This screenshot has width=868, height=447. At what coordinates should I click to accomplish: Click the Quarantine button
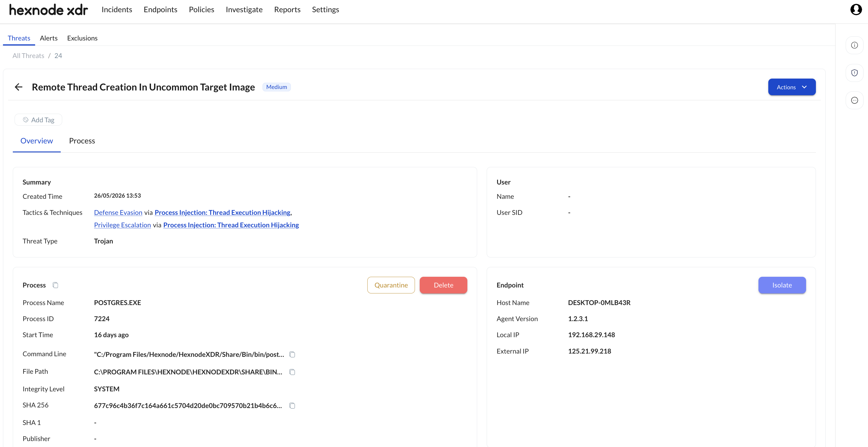pos(391,285)
